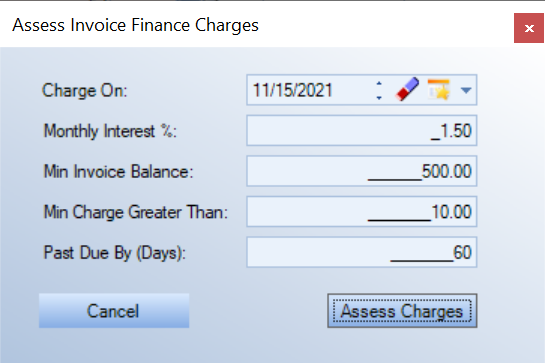This screenshot has width=545, height=363.
Task: Click the dialog title bar text
Action: (x=136, y=25)
